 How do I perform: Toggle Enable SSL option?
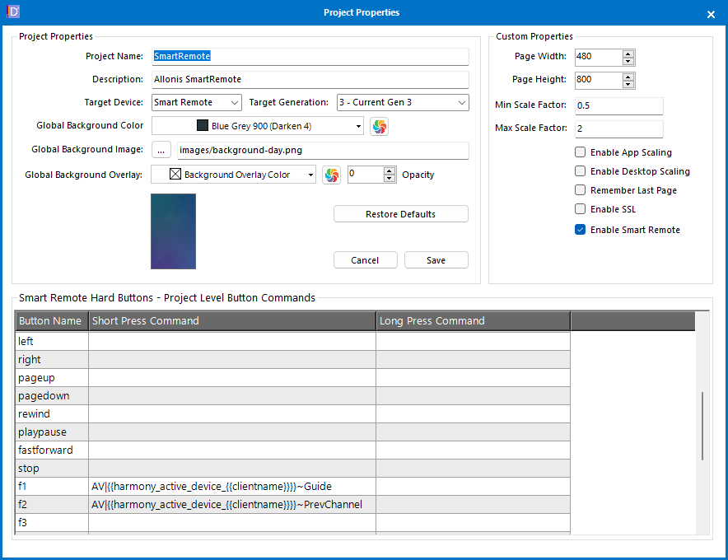[x=580, y=209]
